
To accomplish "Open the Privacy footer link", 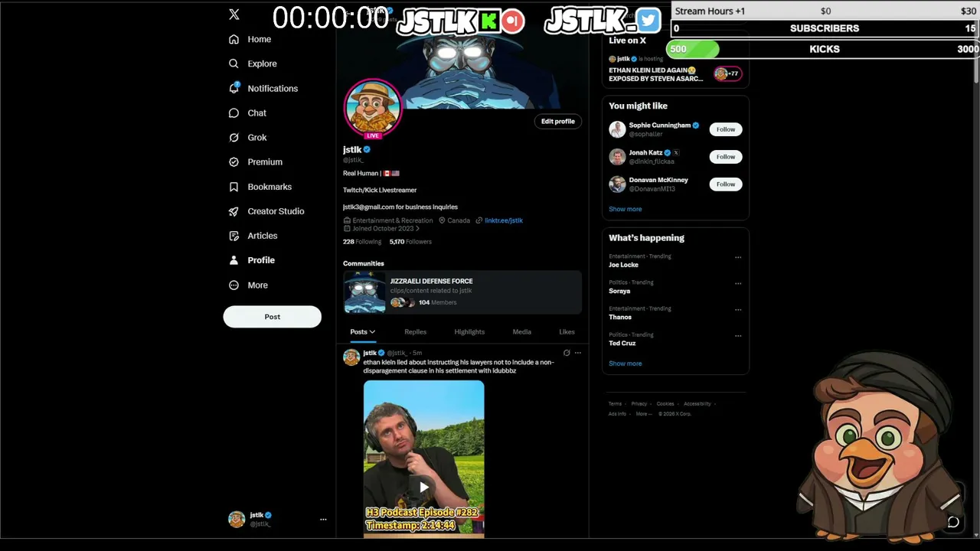I will pyautogui.click(x=639, y=404).
